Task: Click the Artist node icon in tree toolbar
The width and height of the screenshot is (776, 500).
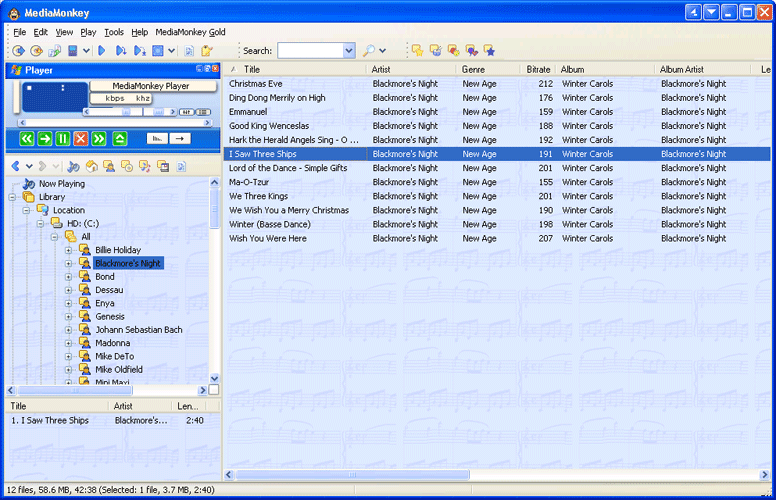Action: click(x=109, y=166)
